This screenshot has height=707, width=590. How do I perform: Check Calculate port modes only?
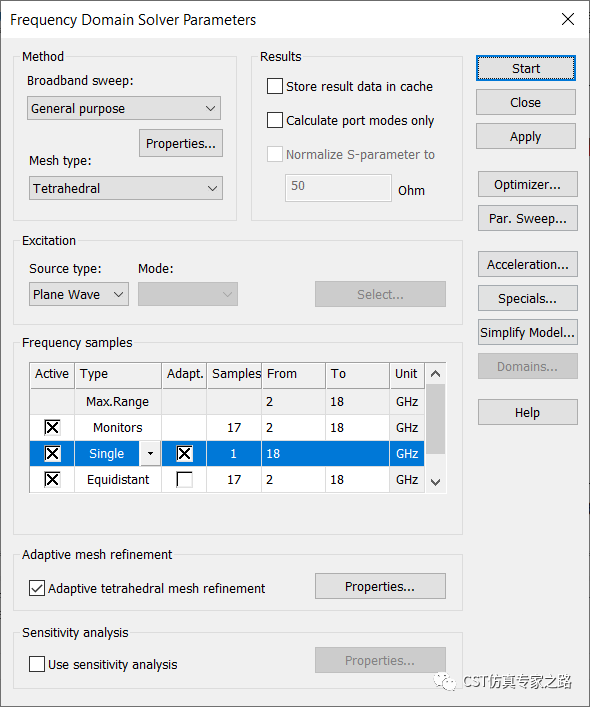pos(275,120)
